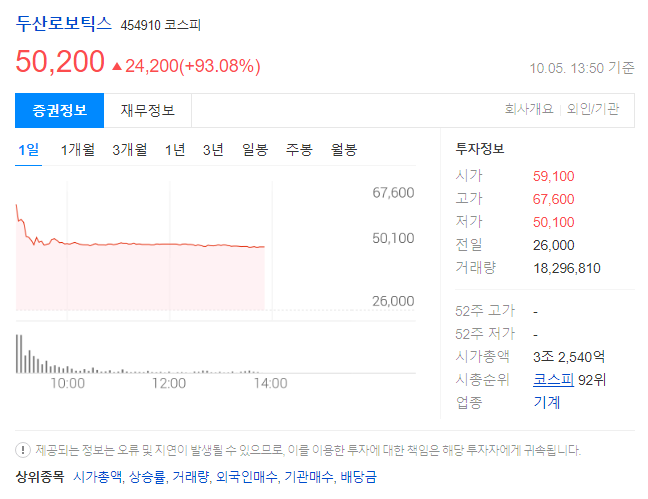This screenshot has height=499, width=648.
Task: Click the 12:00 time axis label
Action: coord(169,383)
